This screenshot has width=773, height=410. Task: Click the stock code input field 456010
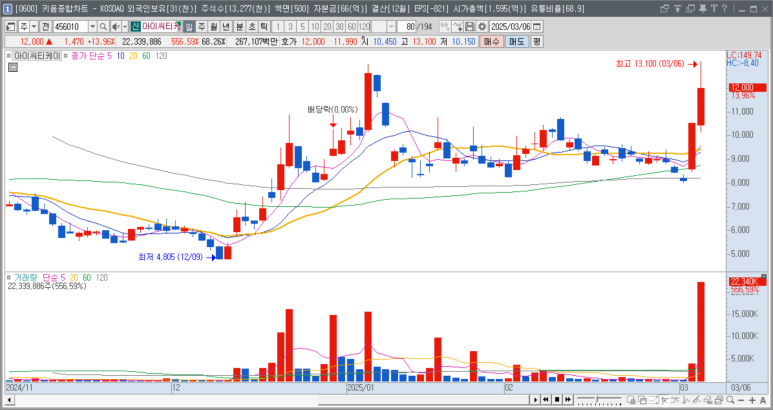[70, 27]
